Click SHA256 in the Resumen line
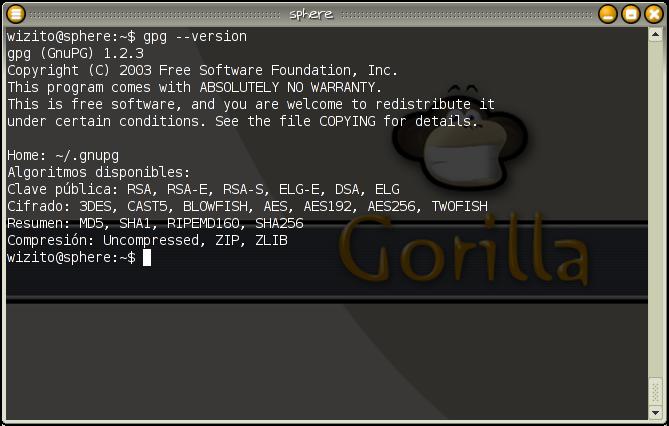 pos(279,223)
